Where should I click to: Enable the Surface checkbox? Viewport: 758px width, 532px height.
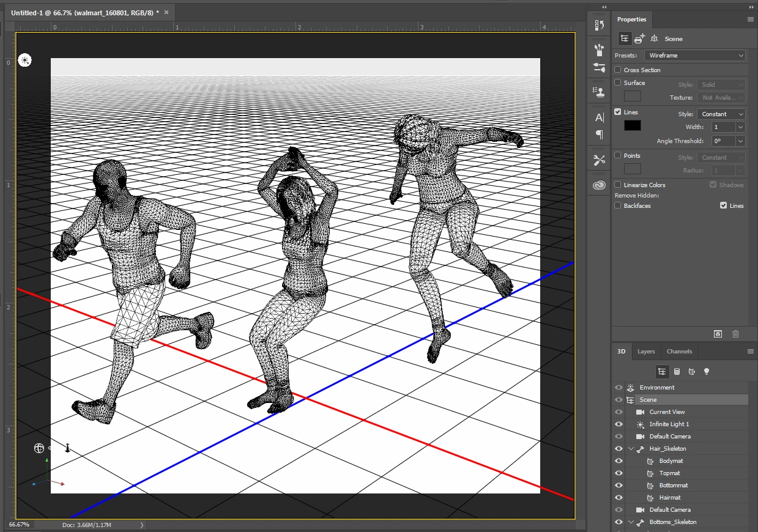coord(618,83)
